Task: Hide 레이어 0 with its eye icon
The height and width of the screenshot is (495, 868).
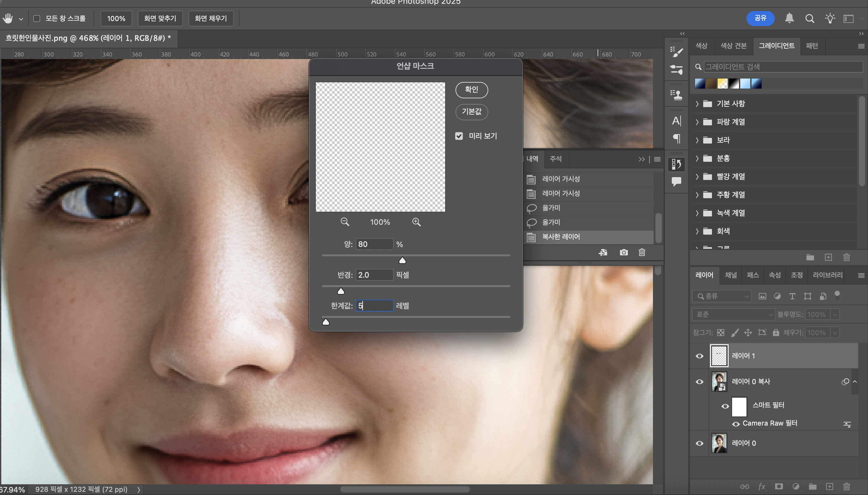Action: click(699, 443)
